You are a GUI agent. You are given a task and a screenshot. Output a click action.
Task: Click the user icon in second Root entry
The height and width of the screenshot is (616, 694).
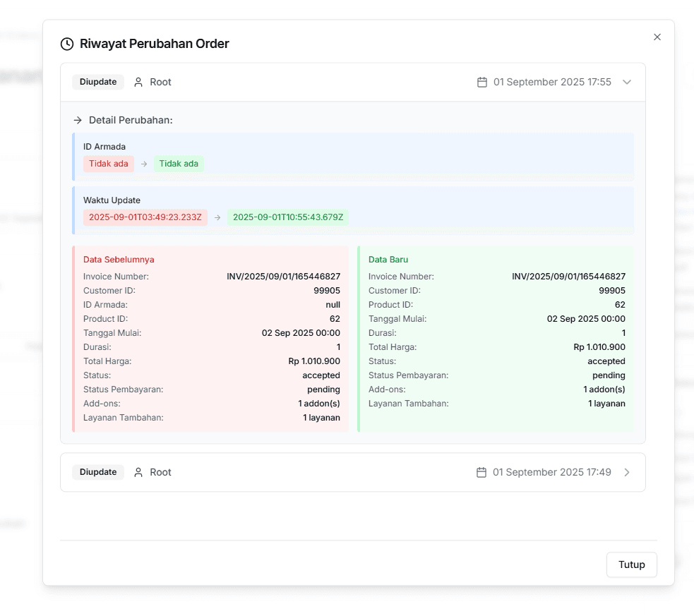(x=138, y=472)
